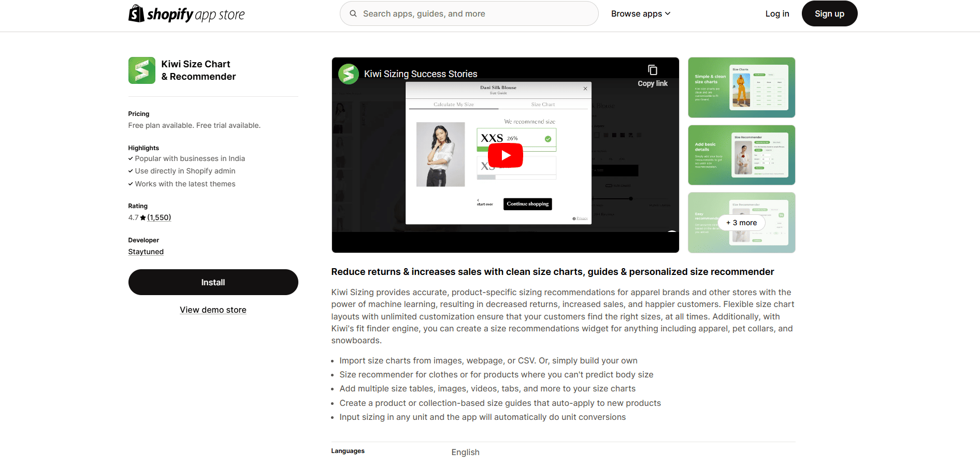Viewport: 980px width, 467px height.
Task: Open the Shopify app store logo
Action: click(186, 13)
